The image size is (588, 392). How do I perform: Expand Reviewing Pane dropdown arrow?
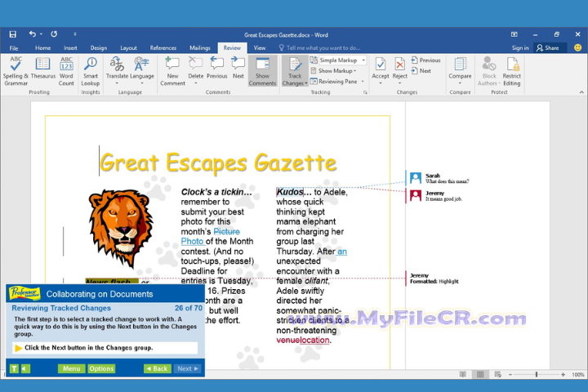click(363, 82)
